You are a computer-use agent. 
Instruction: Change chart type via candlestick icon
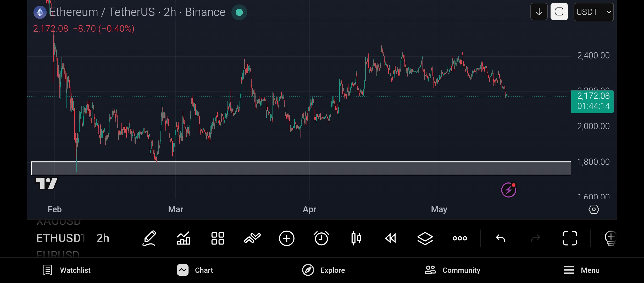tap(356, 238)
